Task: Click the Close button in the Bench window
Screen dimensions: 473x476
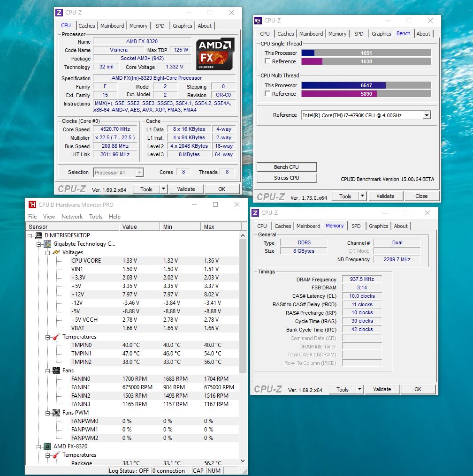Action: [421, 196]
